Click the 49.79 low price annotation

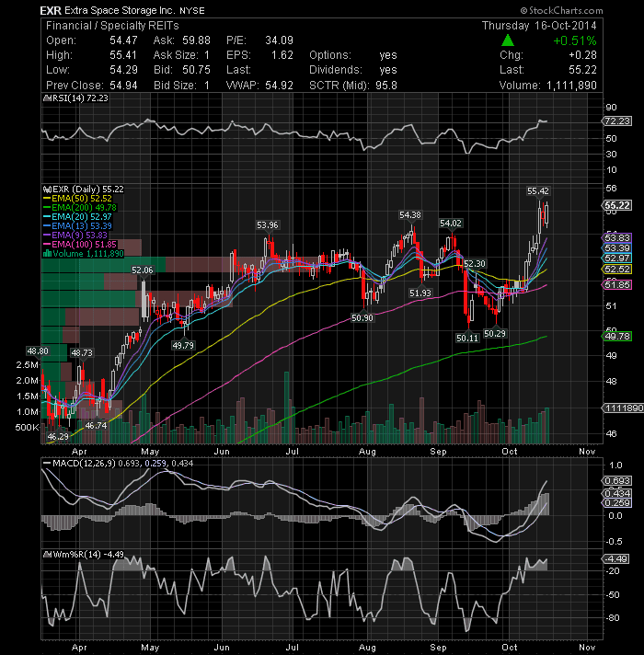183,346
